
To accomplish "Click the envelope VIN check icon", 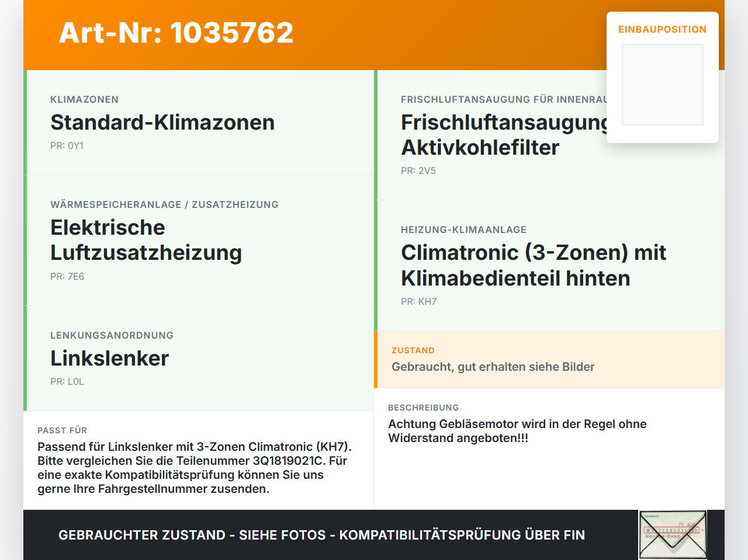I will (673, 535).
